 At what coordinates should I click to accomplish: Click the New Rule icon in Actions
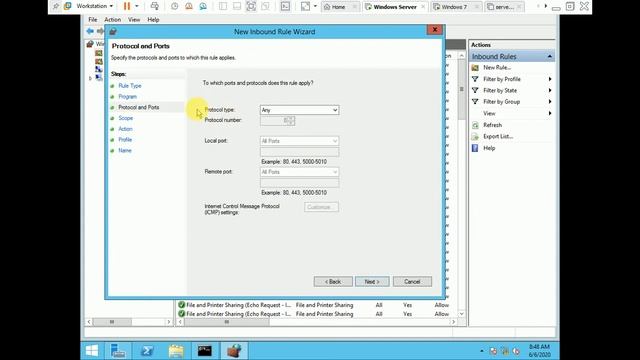coord(475,67)
